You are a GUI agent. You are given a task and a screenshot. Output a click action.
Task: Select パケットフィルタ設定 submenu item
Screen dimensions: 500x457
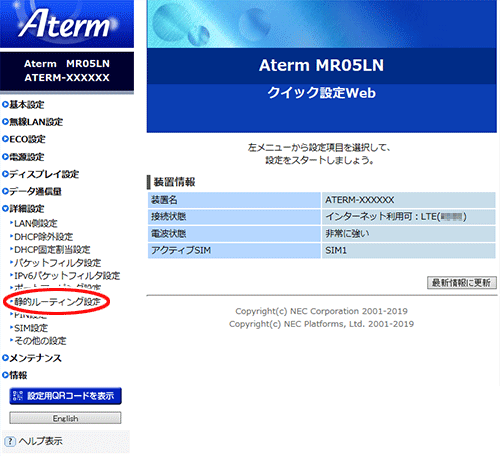click(57, 263)
